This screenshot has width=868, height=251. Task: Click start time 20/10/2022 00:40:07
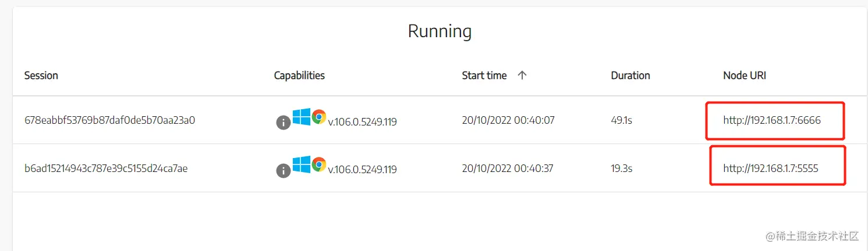(x=508, y=121)
